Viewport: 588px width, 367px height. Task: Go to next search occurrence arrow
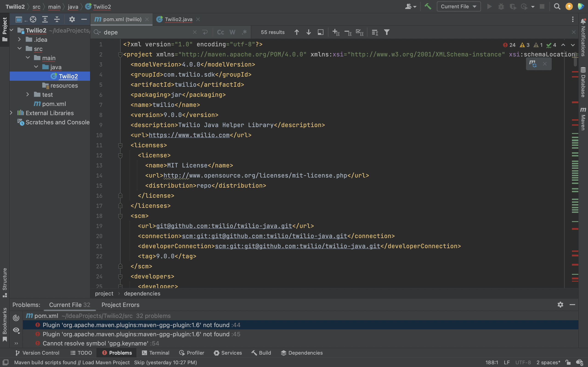[308, 32]
